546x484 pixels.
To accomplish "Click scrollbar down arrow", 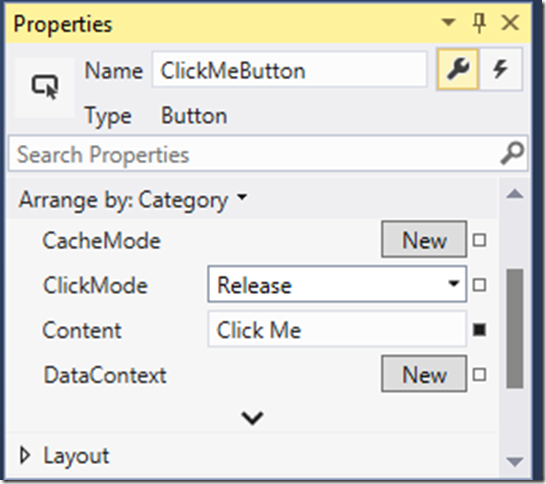I will (515, 462).
